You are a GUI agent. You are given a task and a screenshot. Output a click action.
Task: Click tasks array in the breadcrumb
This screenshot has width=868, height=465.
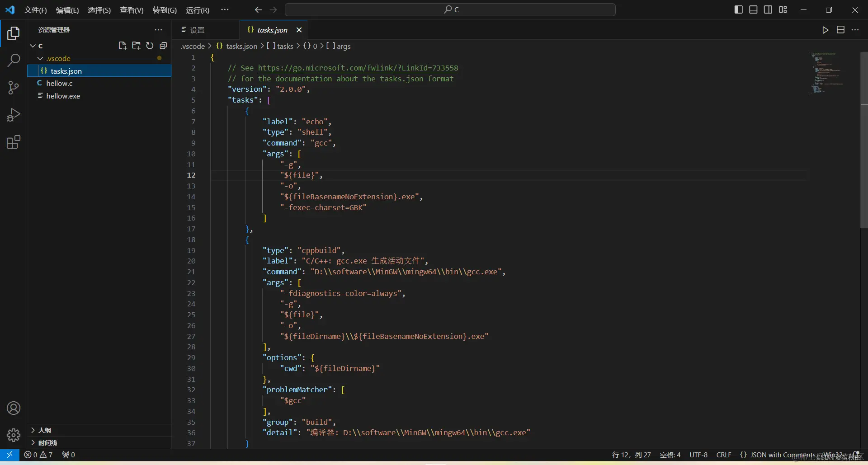pyautogui.click(x=280, y=46)
